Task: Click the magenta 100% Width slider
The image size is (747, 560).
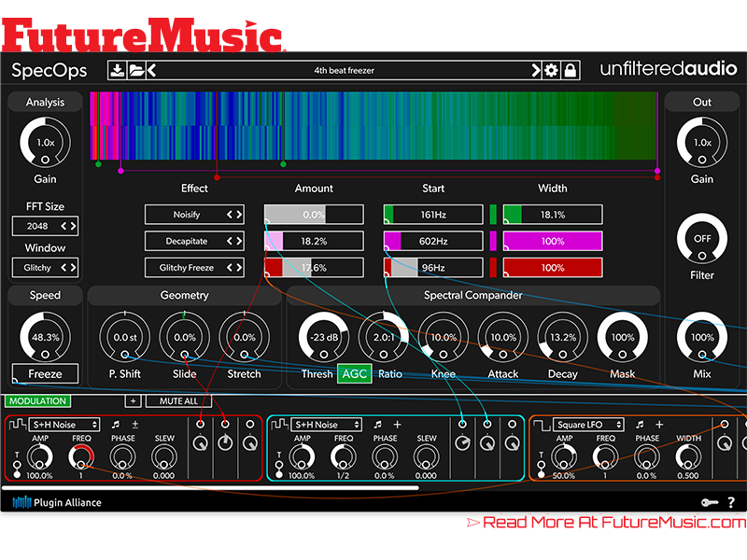Action: (x=553, y=241)
